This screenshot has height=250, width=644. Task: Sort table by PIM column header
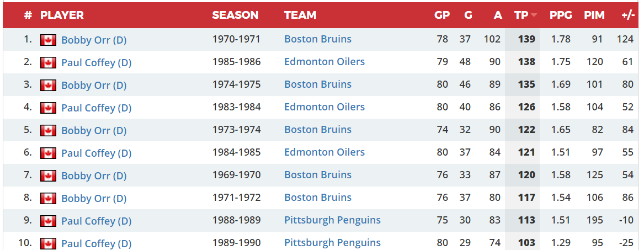point(594,15)
